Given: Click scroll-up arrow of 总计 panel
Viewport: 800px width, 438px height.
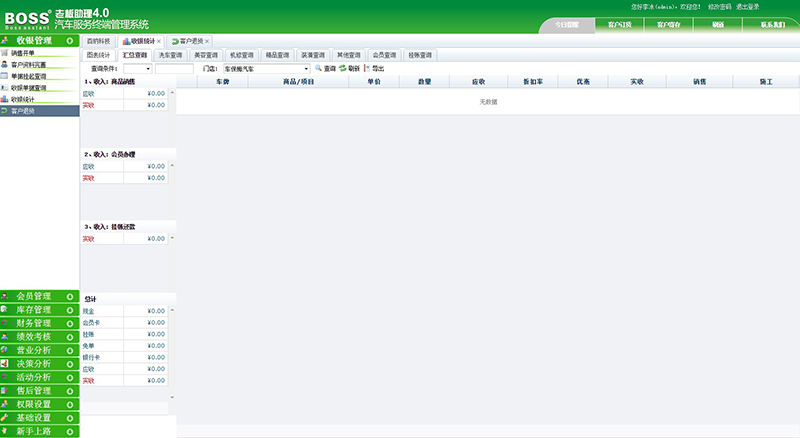Looking at the screenshot, I should tap(172, 310).
